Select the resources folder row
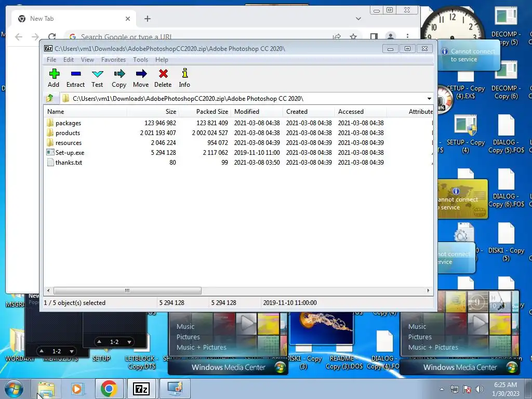Screen dimensions: 532x399 (238, 142)
